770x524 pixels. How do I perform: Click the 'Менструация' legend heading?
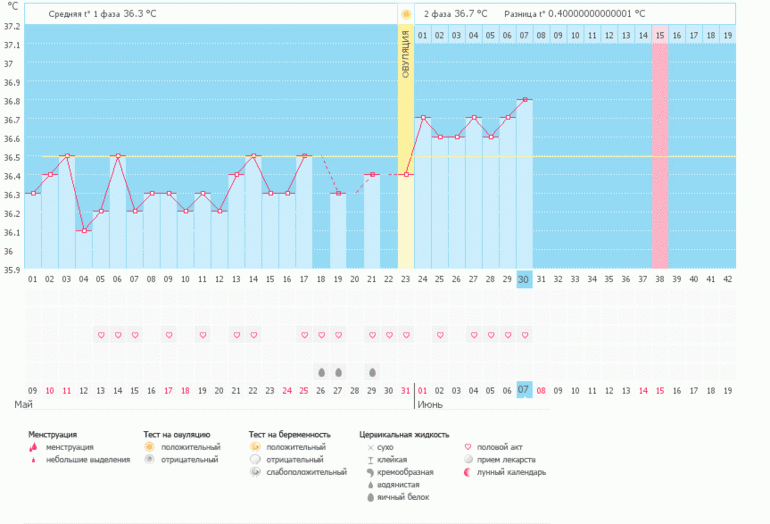click(53, 435)
